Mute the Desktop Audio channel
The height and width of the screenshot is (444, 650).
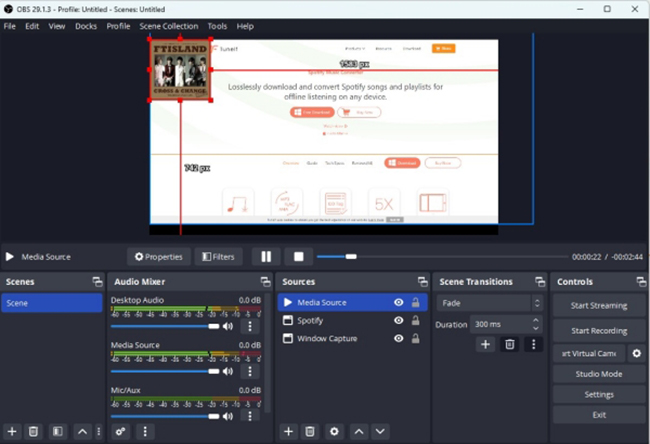point(228,326)
